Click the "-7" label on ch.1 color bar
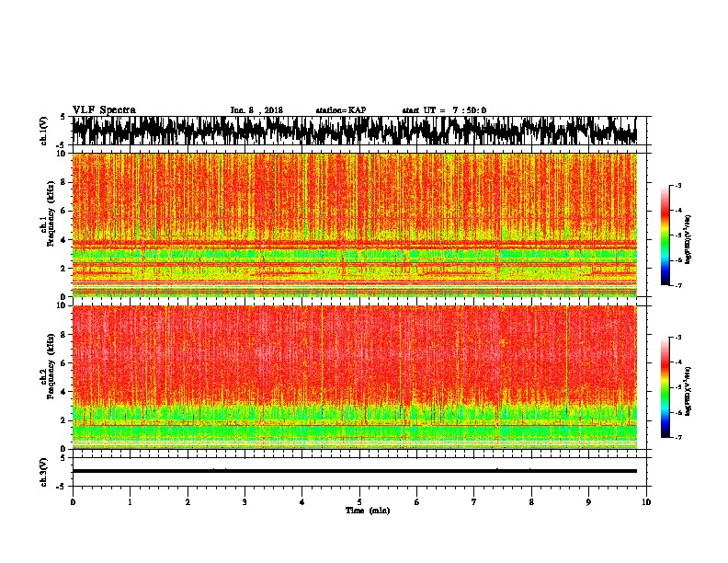Image resolution: width=728 pixels, height=563 pixels. 677,285
